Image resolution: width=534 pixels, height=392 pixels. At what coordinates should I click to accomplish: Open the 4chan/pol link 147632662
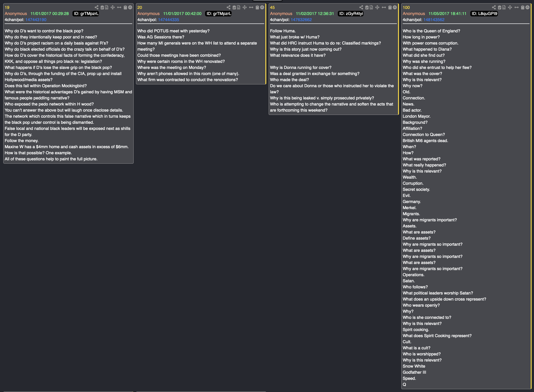301,20
